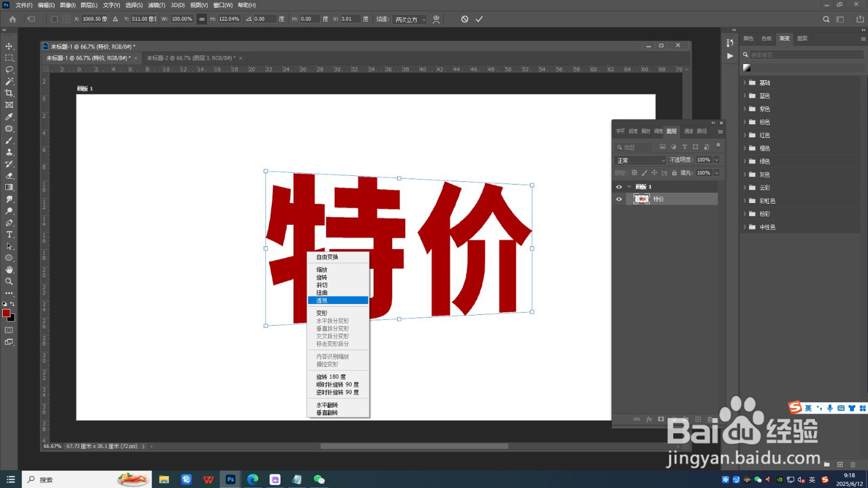The width and height of the screenshot is (868, 488).
Task: Choose 自由变换 in the context menu
Action: pos(338,257)
